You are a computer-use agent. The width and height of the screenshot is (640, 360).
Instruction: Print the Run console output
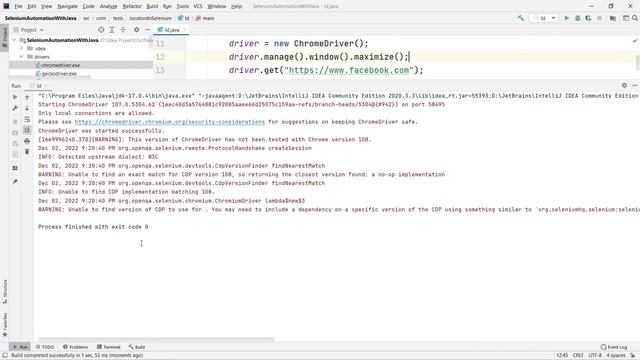pos(27,141)
